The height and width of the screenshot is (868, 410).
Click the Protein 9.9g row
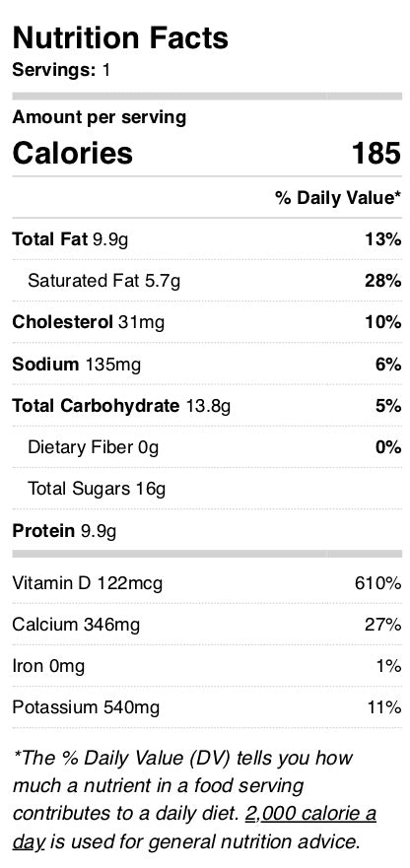pyautogui.click(x=207, y=530)
